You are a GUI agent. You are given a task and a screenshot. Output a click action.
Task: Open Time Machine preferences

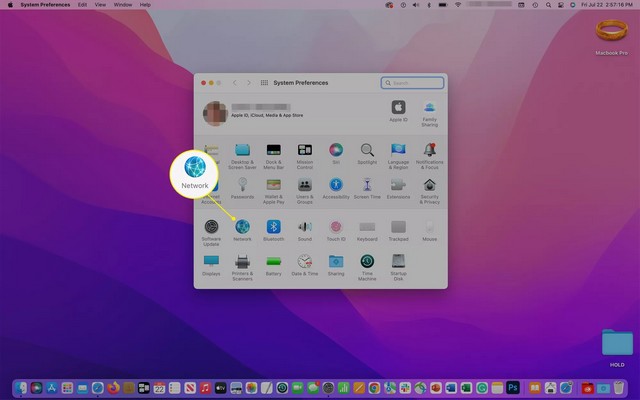[367, 263]
